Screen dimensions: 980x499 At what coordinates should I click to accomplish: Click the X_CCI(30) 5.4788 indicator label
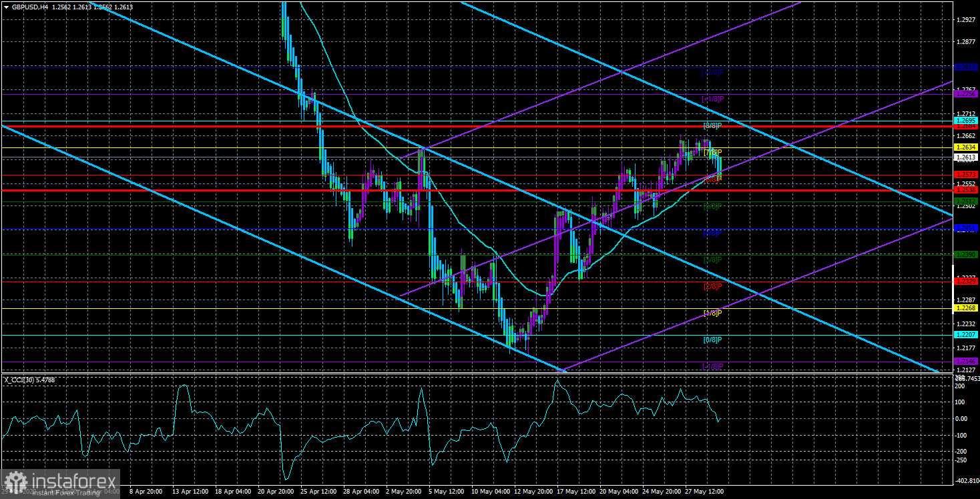point(30,380)
